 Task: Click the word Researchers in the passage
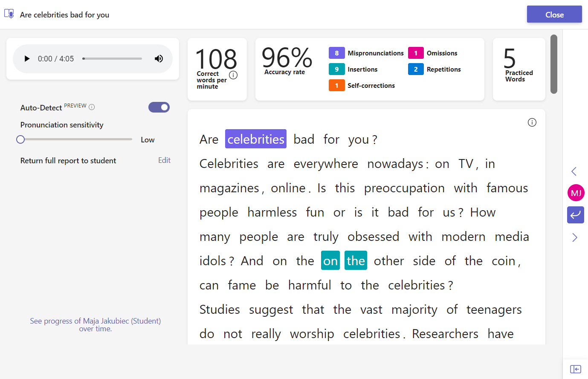pos(445,334)
